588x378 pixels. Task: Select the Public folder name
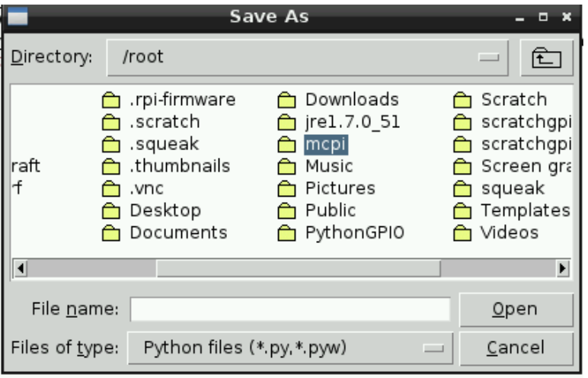click(x=331, y=210)
